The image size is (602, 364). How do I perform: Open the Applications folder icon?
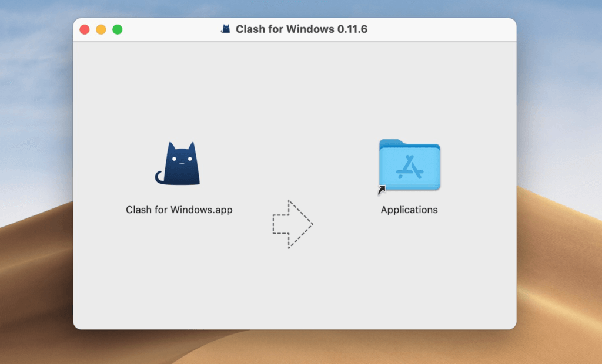click(409, 166)
